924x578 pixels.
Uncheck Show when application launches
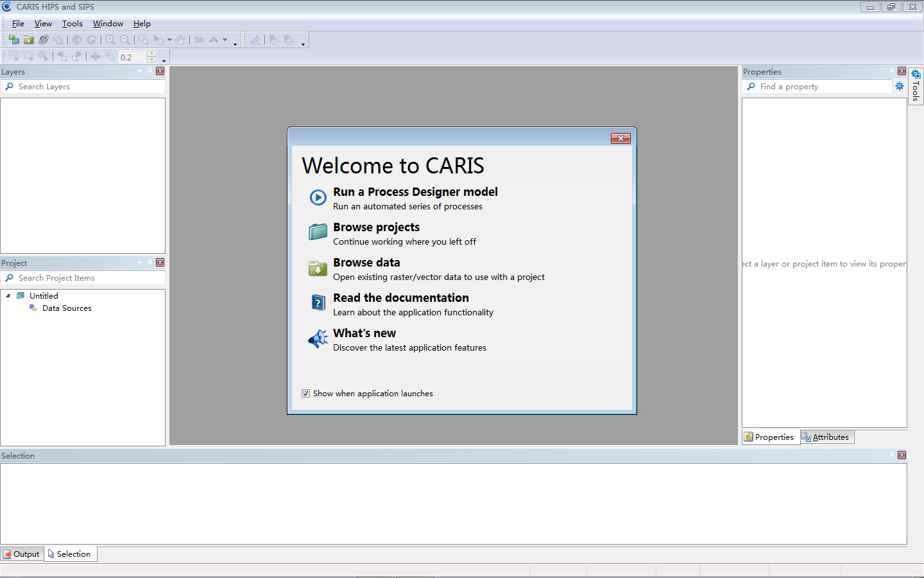pos(305,393)
